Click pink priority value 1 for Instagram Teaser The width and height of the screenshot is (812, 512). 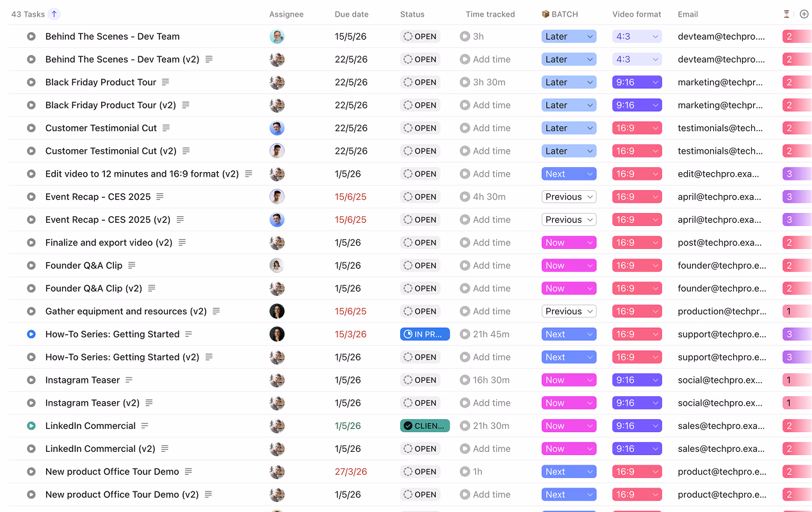point(797,380)
